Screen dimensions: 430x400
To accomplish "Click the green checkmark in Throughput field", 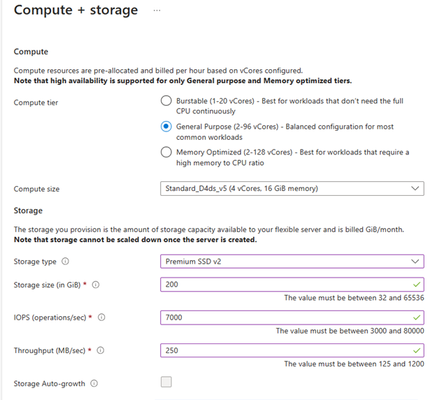I will click(416, 350).
